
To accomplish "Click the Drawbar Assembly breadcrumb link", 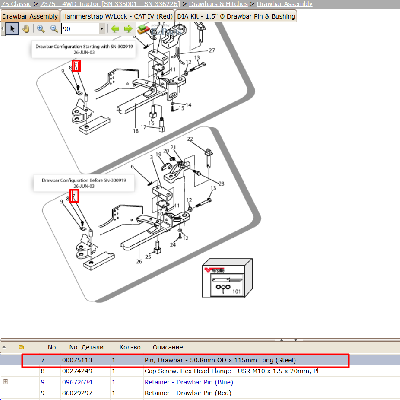I will click(x=284, y=4).
